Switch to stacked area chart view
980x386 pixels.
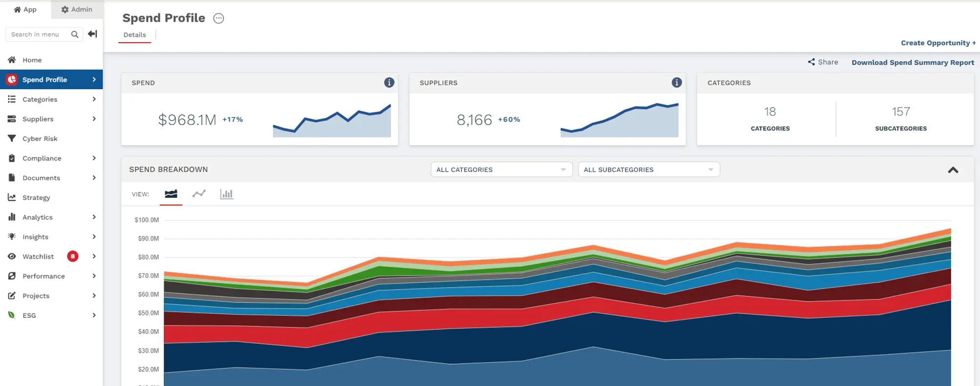point(171,194)
